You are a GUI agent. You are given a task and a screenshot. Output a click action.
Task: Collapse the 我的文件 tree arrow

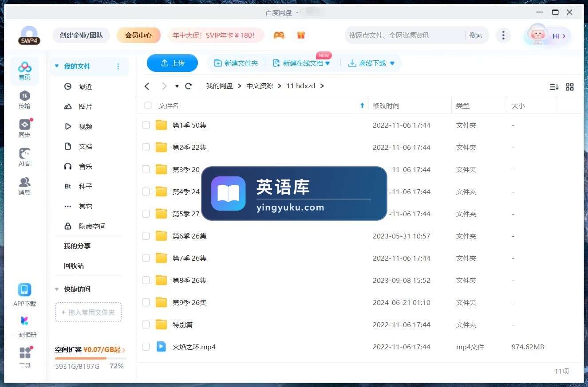coord(57,66)
